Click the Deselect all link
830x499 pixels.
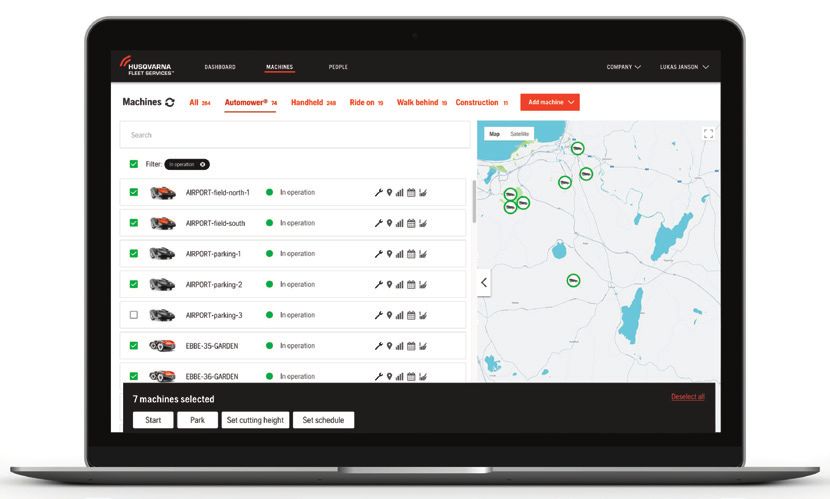tap(688, 397)
